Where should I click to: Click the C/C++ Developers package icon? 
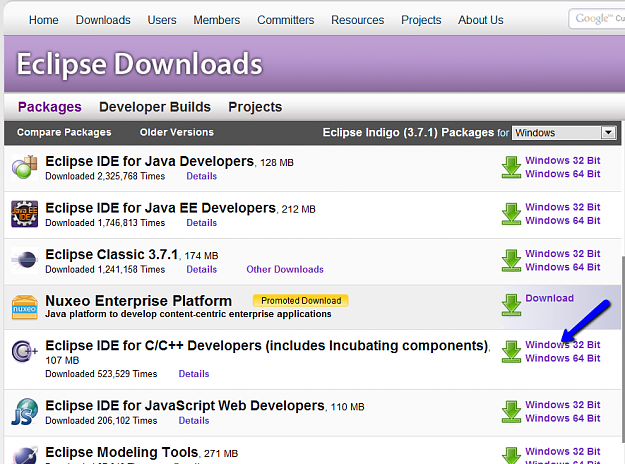[x=25, y=351]
